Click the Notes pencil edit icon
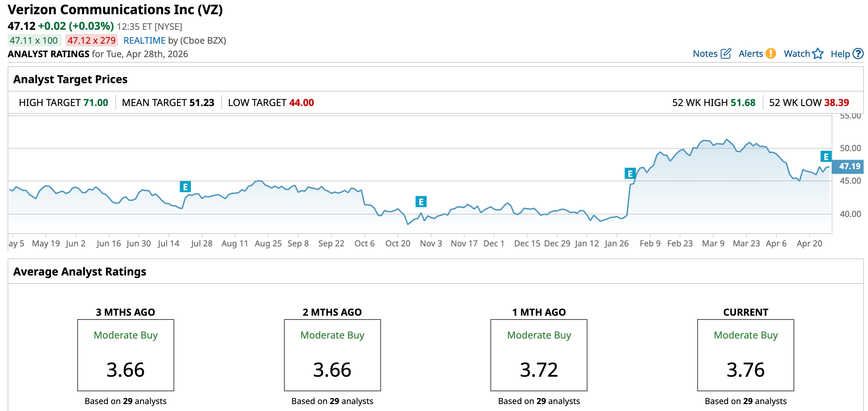This screenshot has width=868, height=411. coord(726,54)
